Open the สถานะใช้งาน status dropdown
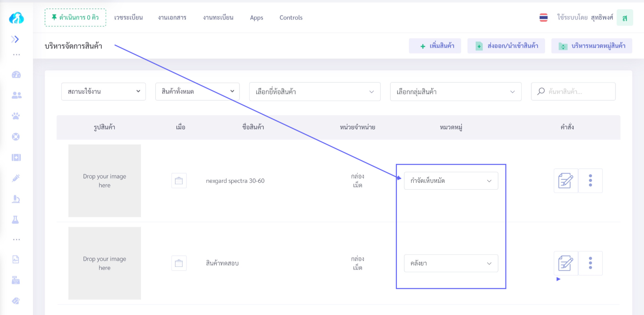The width and height of the screenshot is (644, 315). [x=103, y=92]
